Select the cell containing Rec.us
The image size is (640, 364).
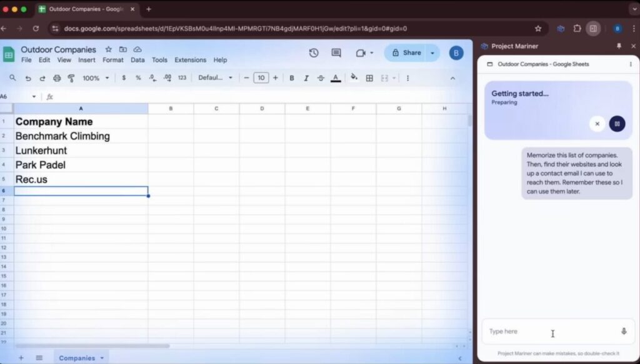click(81, 179)
